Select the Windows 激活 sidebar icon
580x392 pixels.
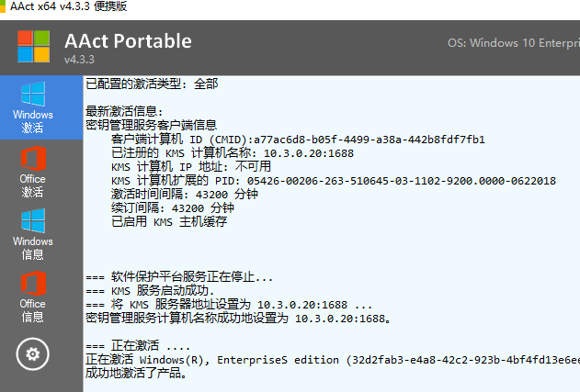(32, 107)
